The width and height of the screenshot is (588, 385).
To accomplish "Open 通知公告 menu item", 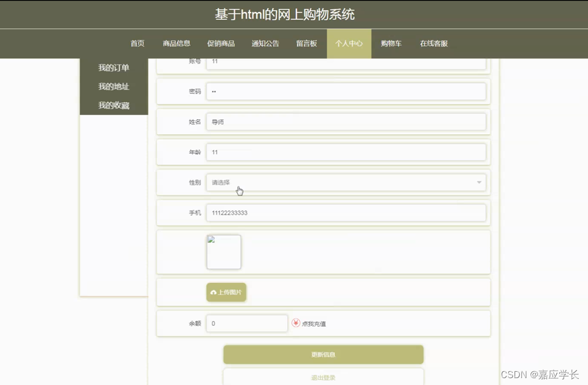I will (x=265, y=44).
